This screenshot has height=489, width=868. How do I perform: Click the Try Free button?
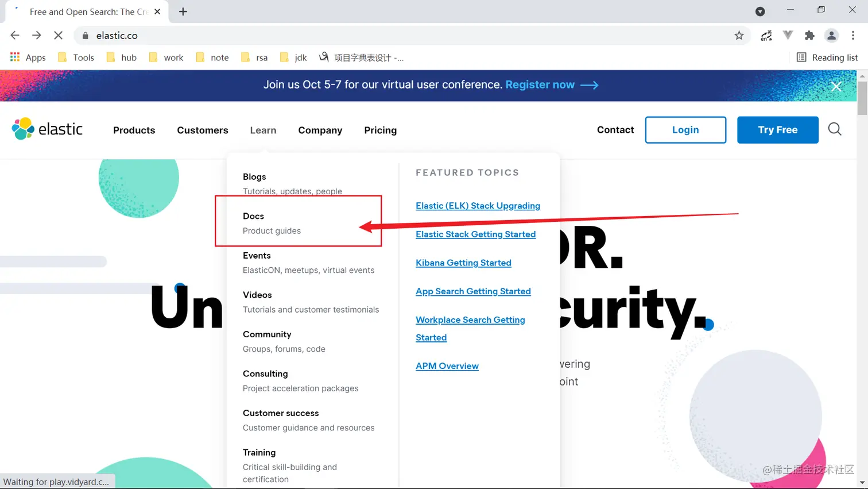pos(777,130)
